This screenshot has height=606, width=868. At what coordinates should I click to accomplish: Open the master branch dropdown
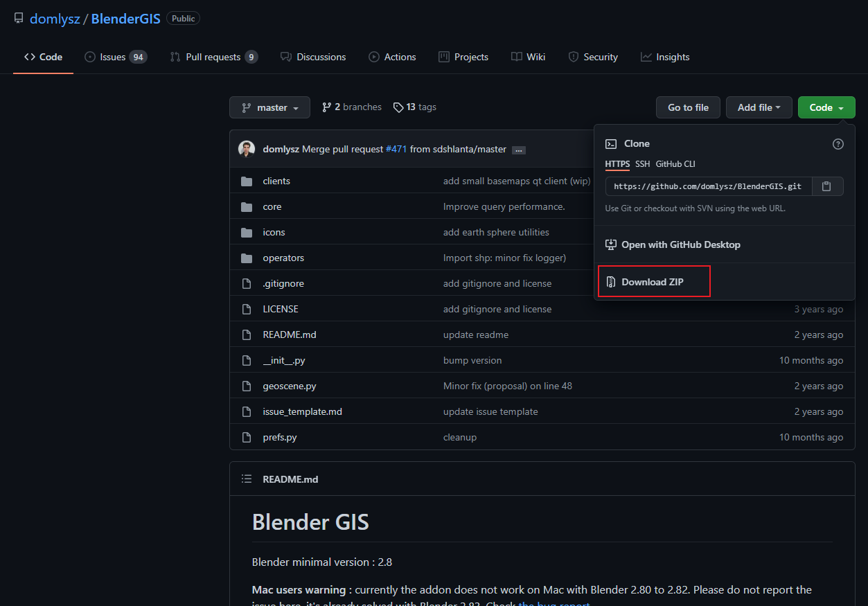coord(269,107)
